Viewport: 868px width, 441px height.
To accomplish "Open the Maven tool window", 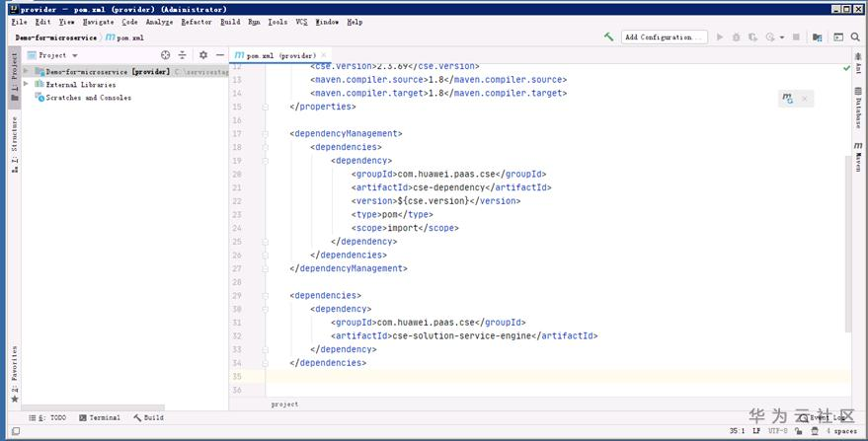I will (858, 157).
